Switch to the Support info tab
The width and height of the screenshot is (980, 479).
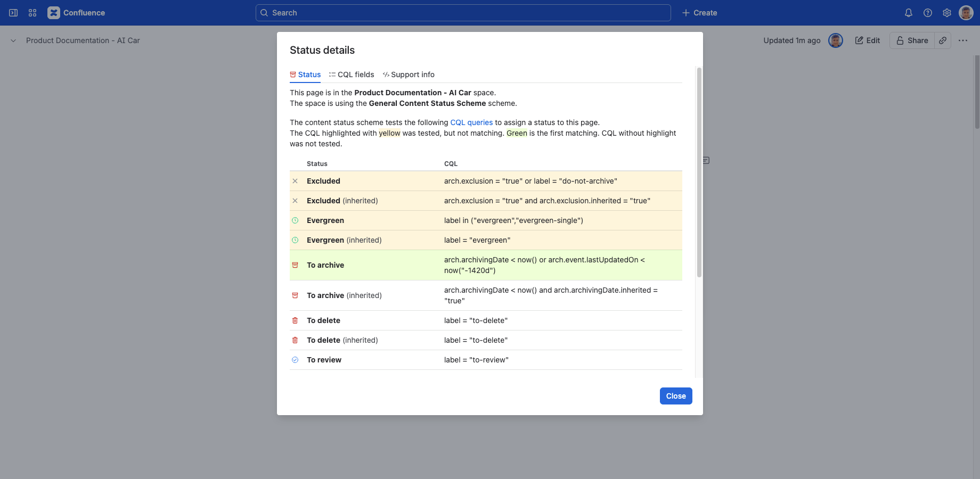pos(409,75)
